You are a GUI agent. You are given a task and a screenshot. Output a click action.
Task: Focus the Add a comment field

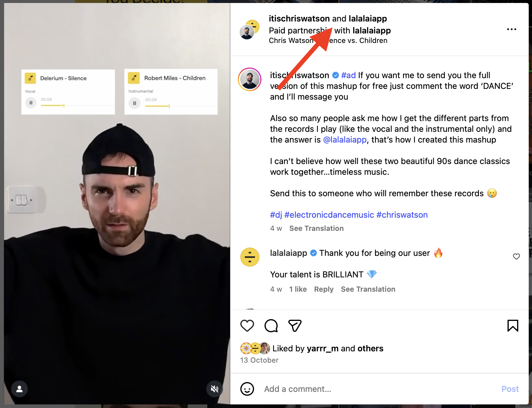[x=379, y=389]
